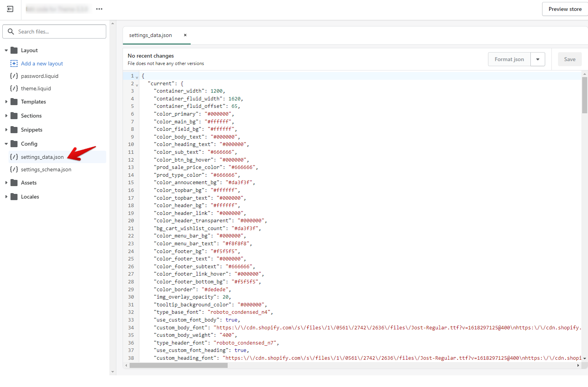Close the settings_data.json tab

[x=185, y=35]
